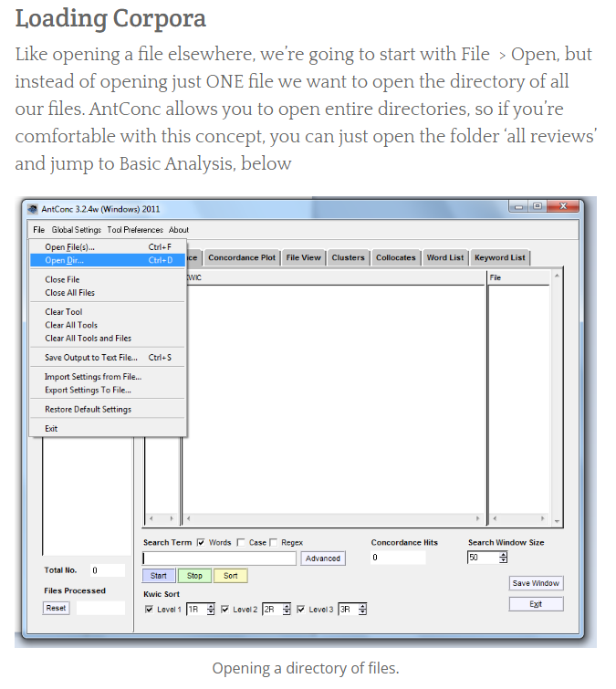
Task: Click the vertical scrollbar down arrow
Action: click(x=557, y=521)
